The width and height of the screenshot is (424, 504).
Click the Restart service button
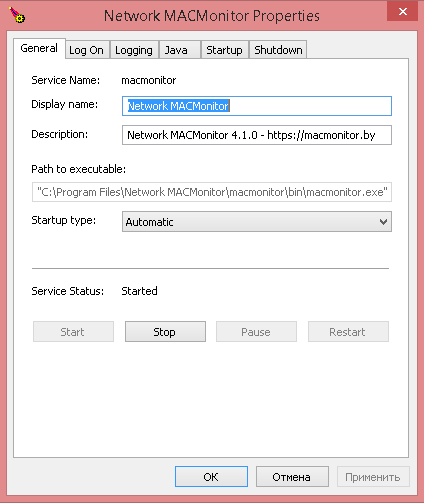[x=348, y=332]
